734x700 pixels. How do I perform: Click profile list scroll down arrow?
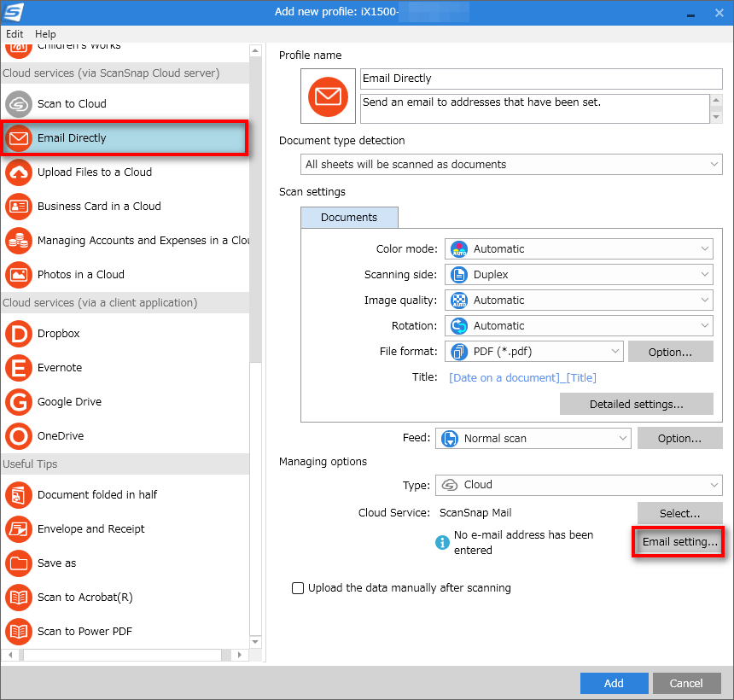coord(255,641)
